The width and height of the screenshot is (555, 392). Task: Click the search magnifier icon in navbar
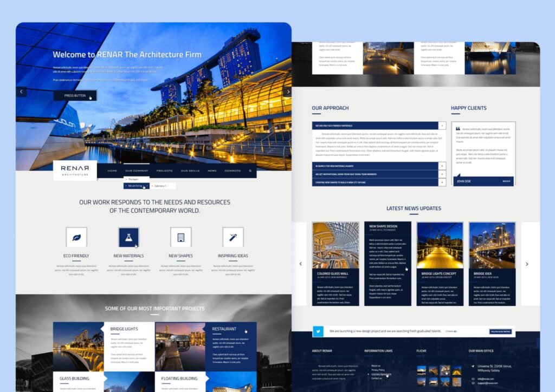[x=250, y=171]
